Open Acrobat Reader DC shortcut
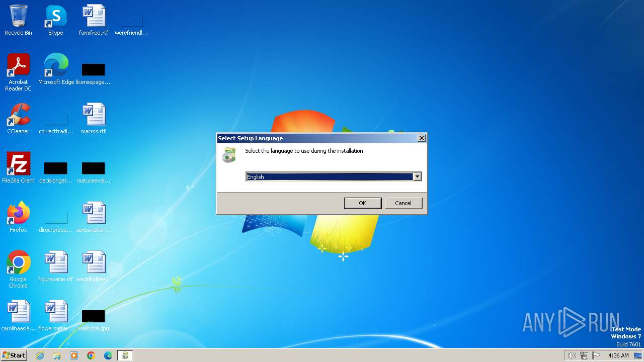644x362 pixels. tap(18, 72)
